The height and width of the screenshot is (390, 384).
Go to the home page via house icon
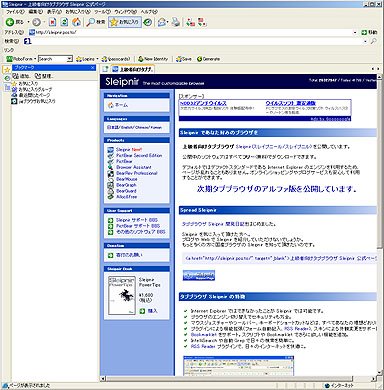[x=76, y=22]
